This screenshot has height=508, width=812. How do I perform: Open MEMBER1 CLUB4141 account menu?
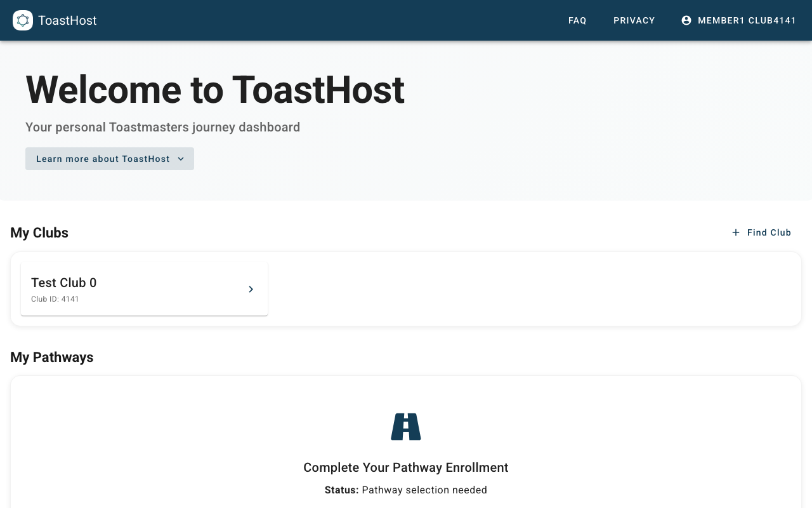click(x=739, y=20)
